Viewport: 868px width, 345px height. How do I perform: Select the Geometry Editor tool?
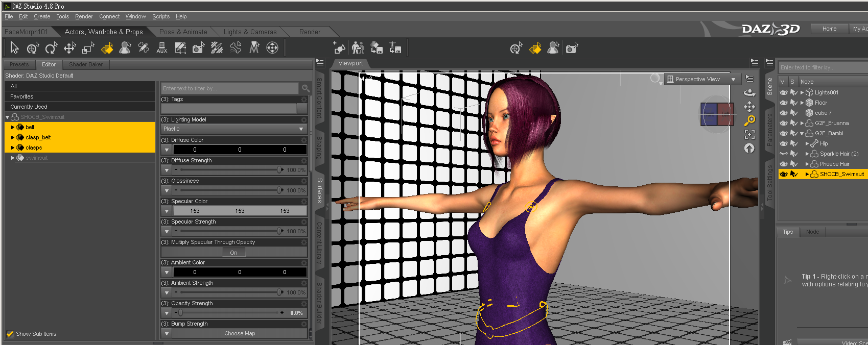[x=180, y=48]
